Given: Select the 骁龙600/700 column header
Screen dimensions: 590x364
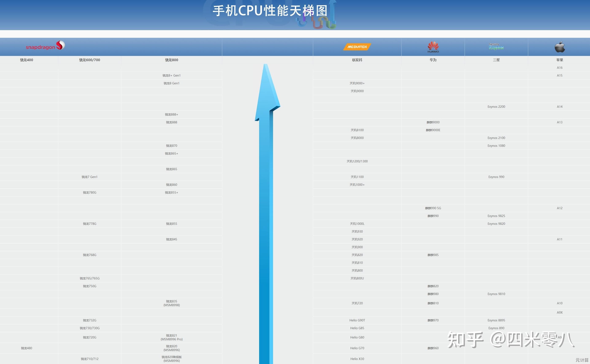Looking at the screenshot, I should tap(89, 60).
